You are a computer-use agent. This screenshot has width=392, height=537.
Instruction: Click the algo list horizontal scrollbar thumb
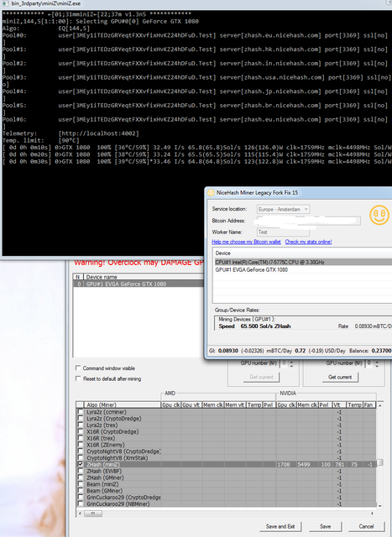93,513
